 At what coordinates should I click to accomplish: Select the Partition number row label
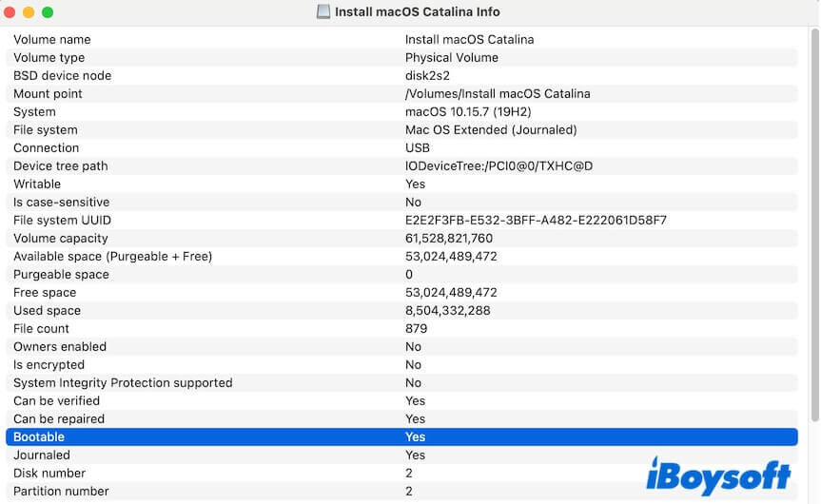pyautogui.click(x=61, y=492)
